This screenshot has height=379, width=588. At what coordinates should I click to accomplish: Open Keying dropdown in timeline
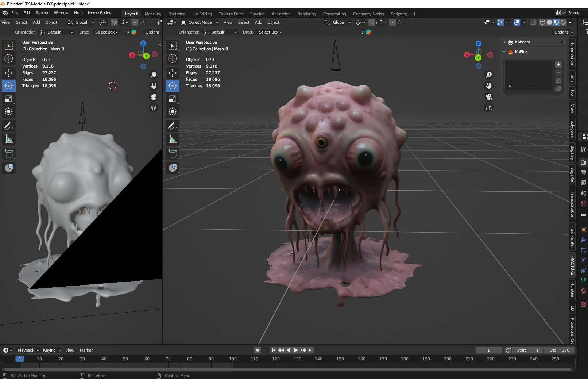52,350
